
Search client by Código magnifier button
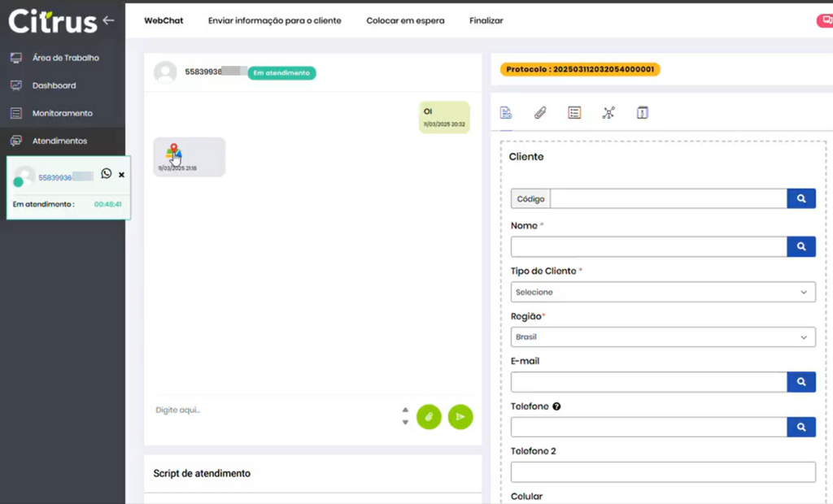pos(800,198)
